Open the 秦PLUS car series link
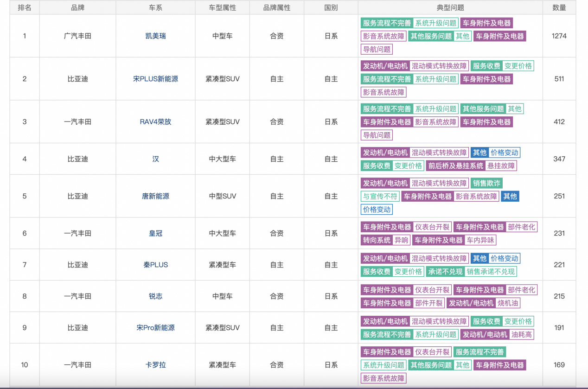The height and width of the screenshot is (389, 588). click(155, 265)
